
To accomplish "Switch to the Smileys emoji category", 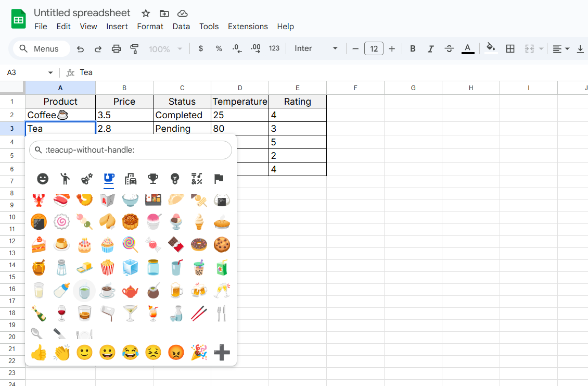I will click(x=42, y=179).
